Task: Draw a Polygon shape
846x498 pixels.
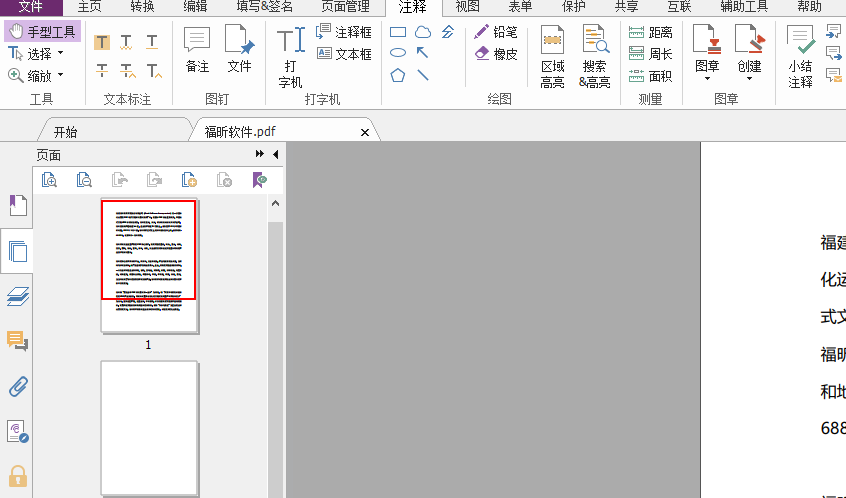Action: [x=398, y=75]
